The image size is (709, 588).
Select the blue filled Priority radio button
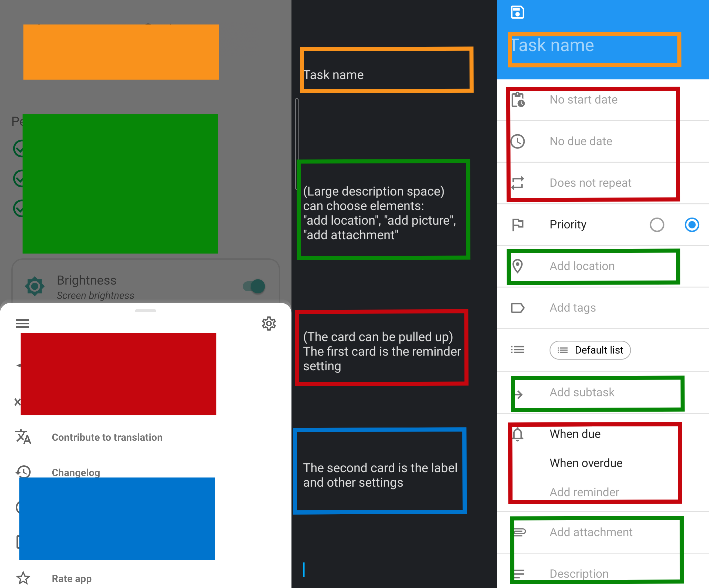click(x=692, y=225)
